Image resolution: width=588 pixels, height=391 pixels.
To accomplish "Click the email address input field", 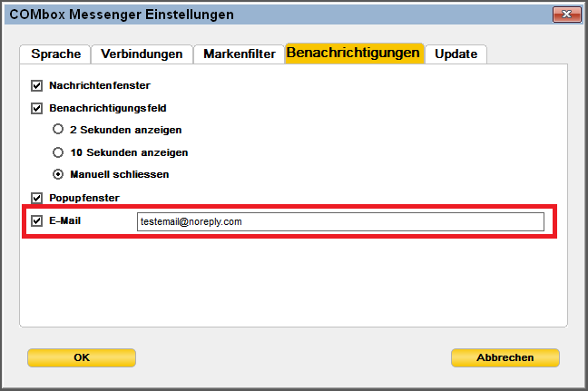I will coord(340,222).
